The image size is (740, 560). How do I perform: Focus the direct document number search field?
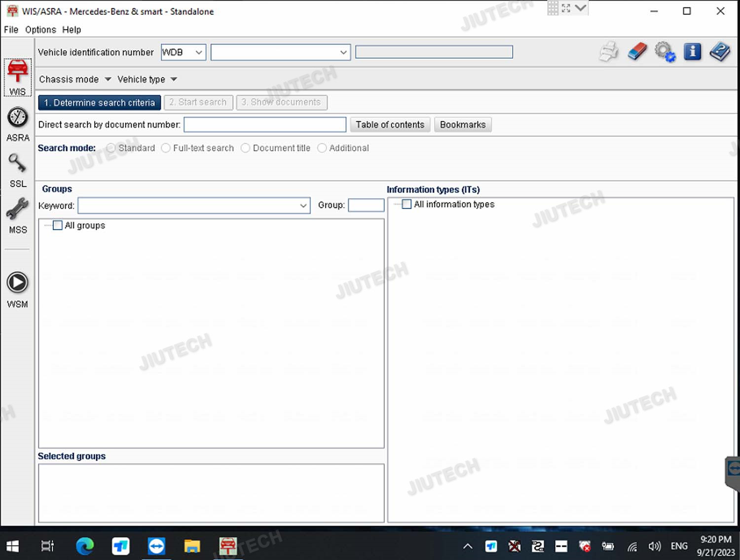coord(265,125)
